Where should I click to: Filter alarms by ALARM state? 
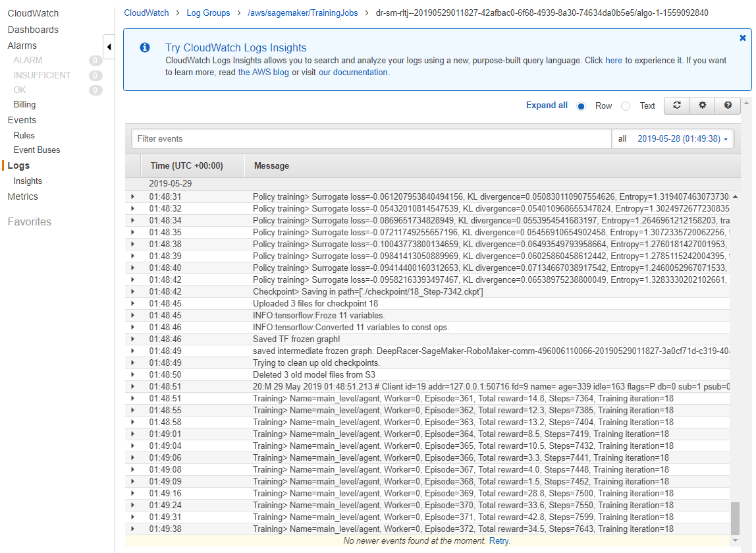pos(28,61)
